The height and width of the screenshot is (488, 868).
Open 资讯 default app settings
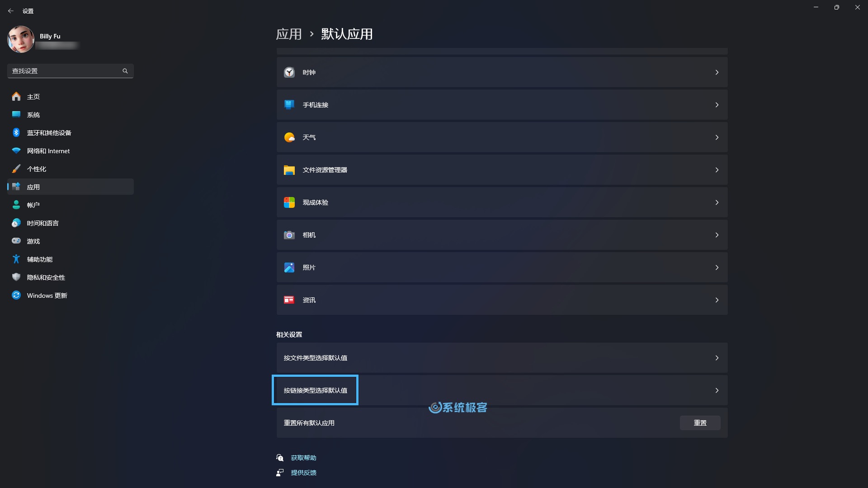[502, 300]
